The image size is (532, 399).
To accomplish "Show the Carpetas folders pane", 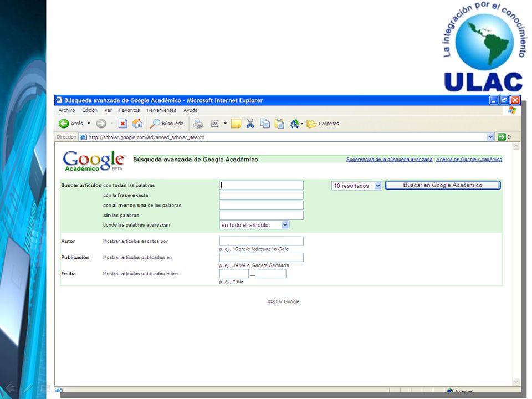I will tap(323, 124).
